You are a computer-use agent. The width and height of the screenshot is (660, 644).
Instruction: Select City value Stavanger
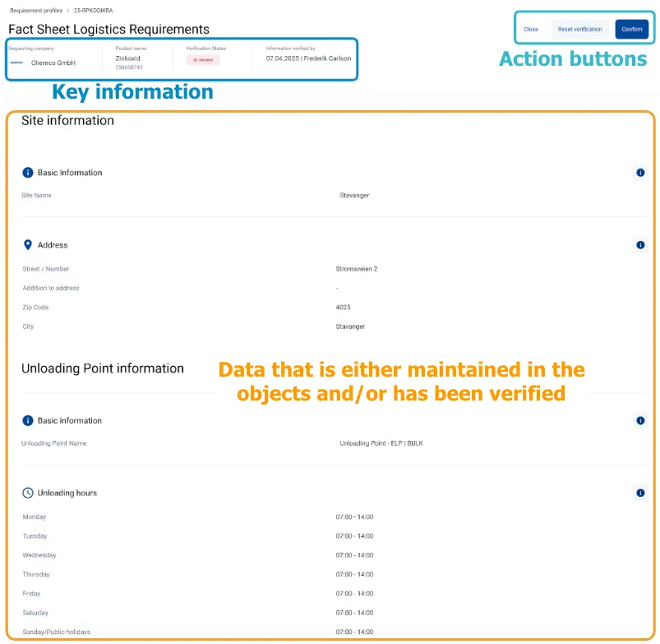[350, 327]
